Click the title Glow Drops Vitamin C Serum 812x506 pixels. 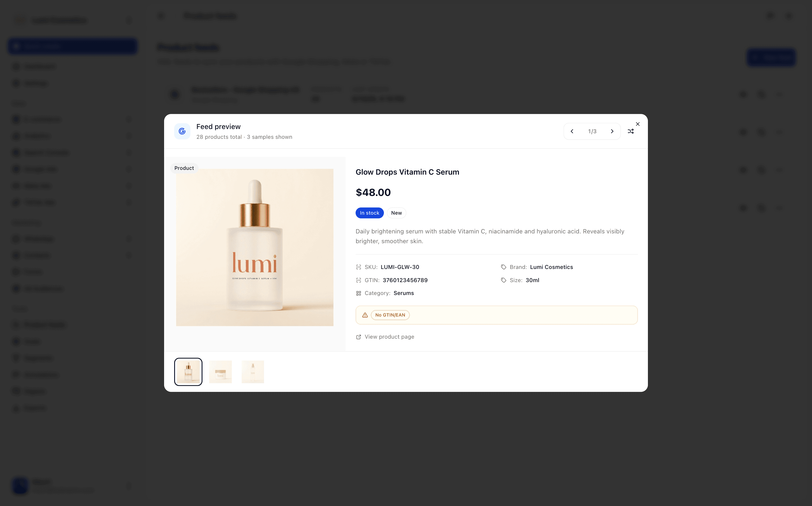click(407, 172)
